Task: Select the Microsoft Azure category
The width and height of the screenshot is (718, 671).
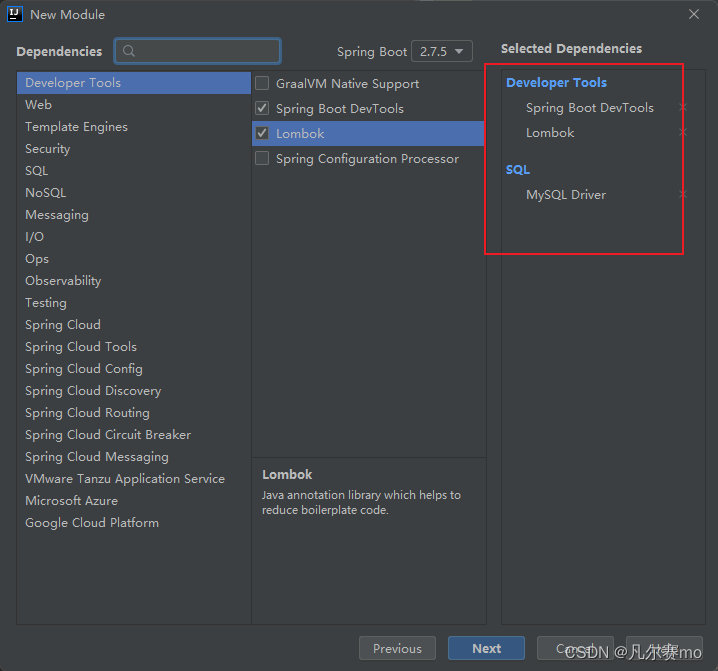Action: click(134, 501)
